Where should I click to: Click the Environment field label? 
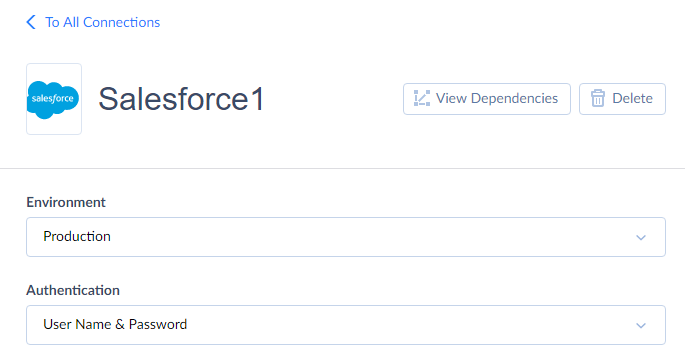pos(66,202)
